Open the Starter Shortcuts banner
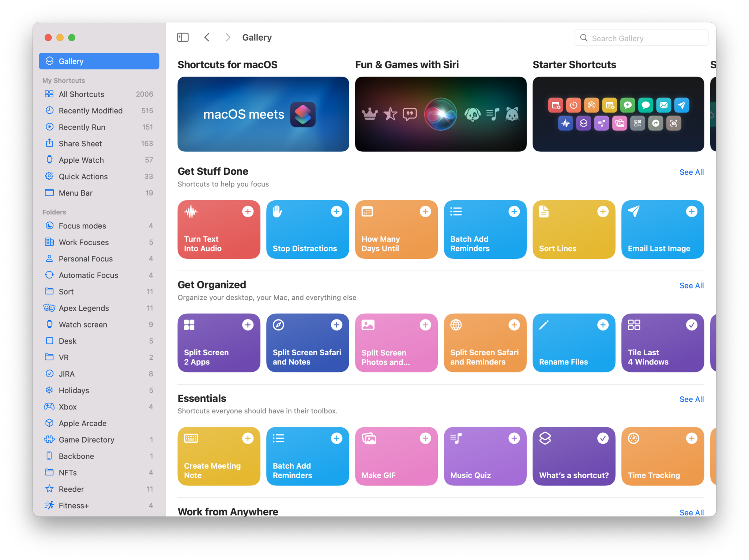This screenshot has height=560, width=749. [618, 114]
